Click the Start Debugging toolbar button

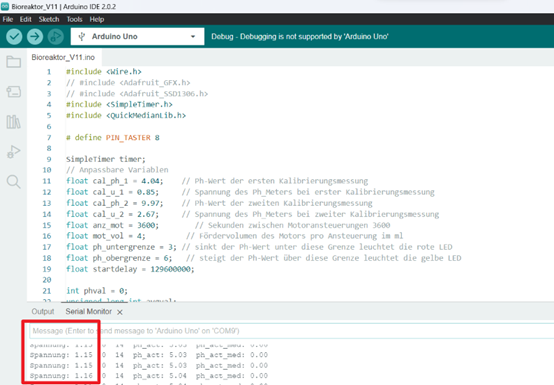click(55, 36)
